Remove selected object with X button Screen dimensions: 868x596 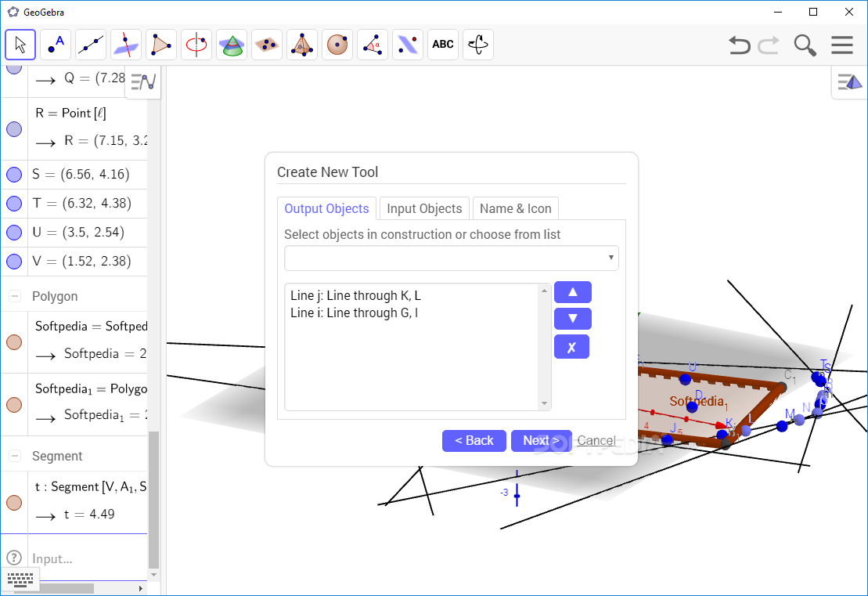(x=571, y=347)
